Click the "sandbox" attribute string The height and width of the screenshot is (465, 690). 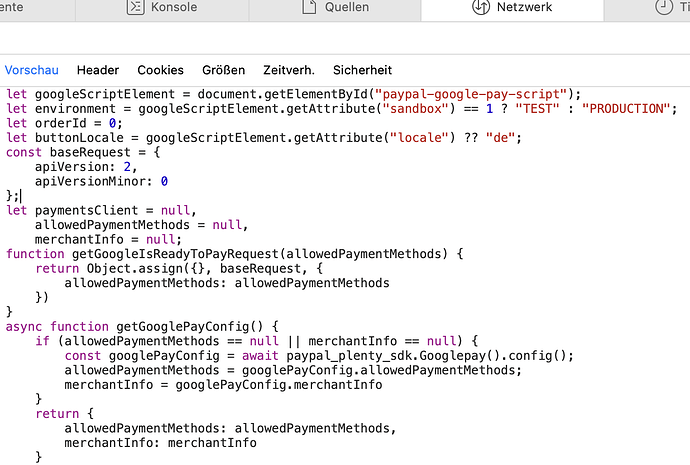click(x=415, y=109)
